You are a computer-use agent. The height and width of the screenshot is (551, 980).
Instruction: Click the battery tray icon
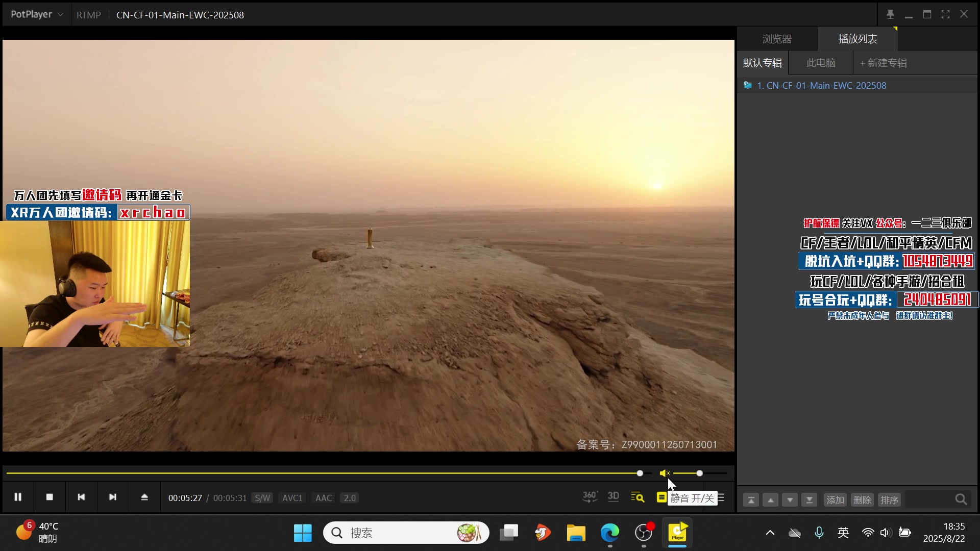point(905,533)
